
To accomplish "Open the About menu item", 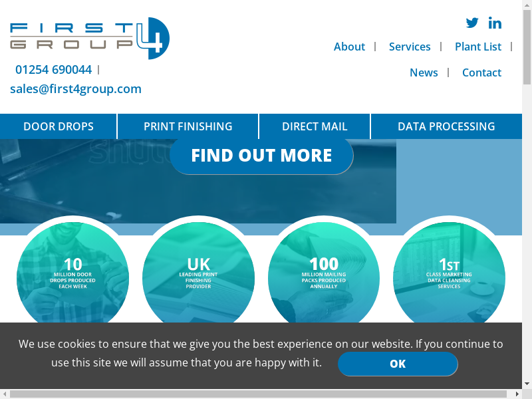I will coord(349,47).
